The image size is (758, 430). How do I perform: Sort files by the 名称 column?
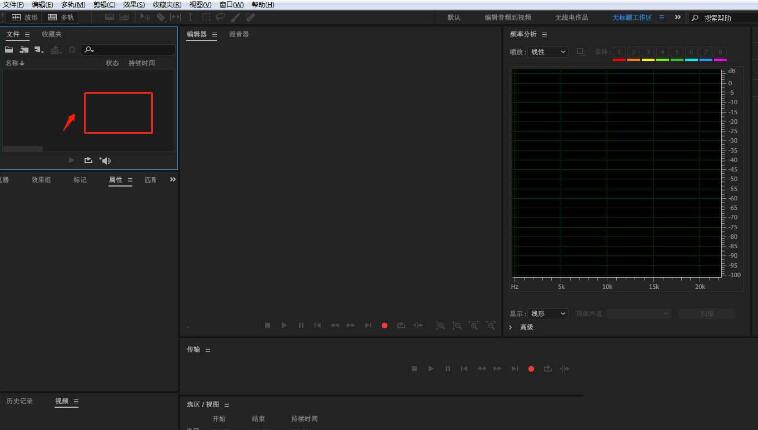[15, 63]
